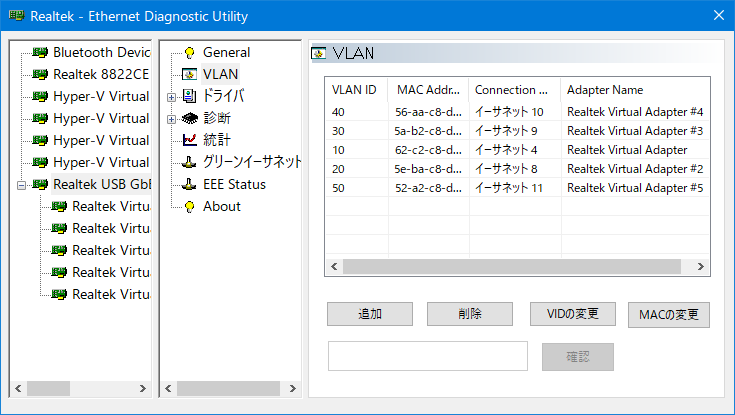Click the グリーンイーサネット icon
Viewport: 735px width, 415px height.
click(x=189, y=162)
